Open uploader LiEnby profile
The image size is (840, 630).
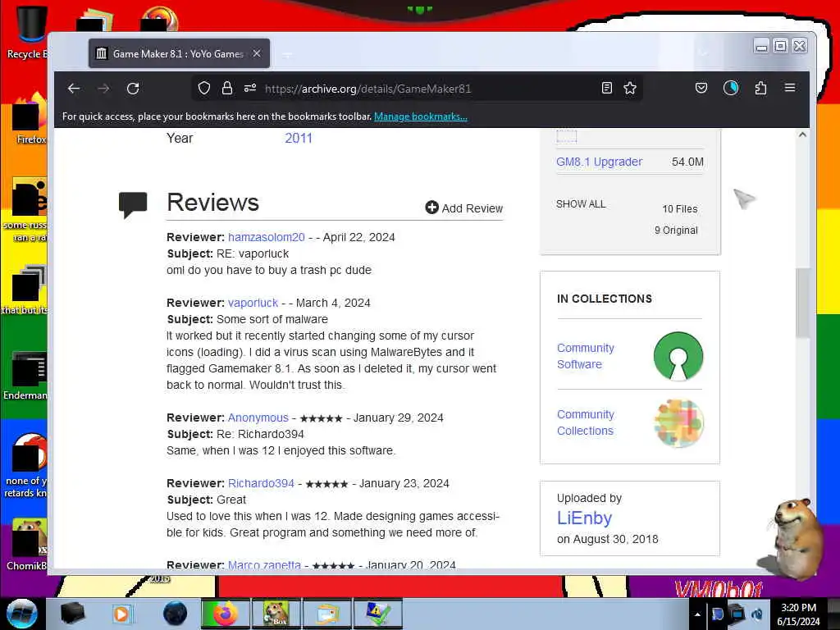pos(584,518)
